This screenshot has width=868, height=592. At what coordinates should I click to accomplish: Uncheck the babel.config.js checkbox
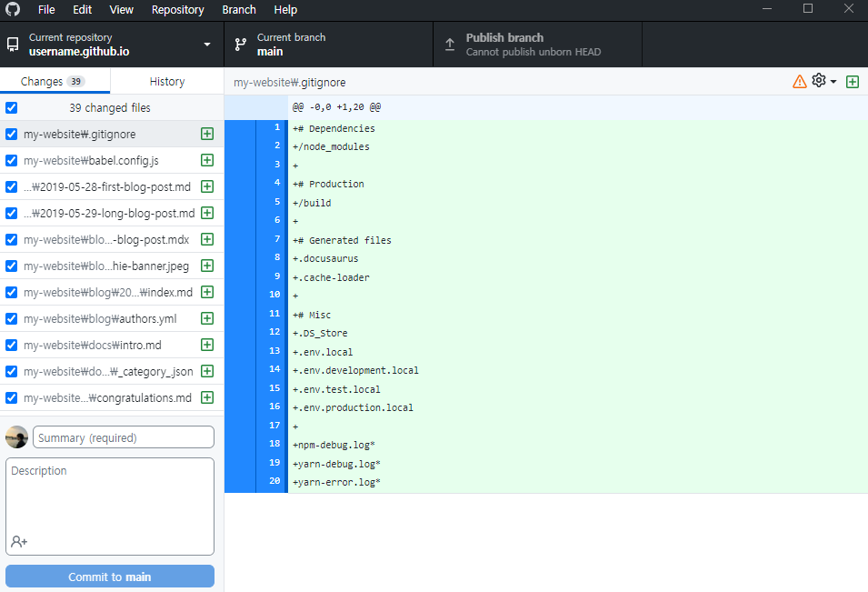[x=11, y=160]
